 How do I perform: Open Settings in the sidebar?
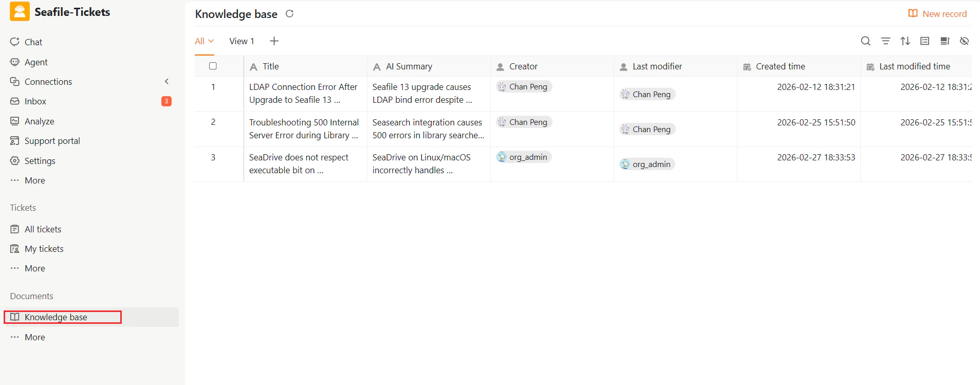click(x=40, y=161)
